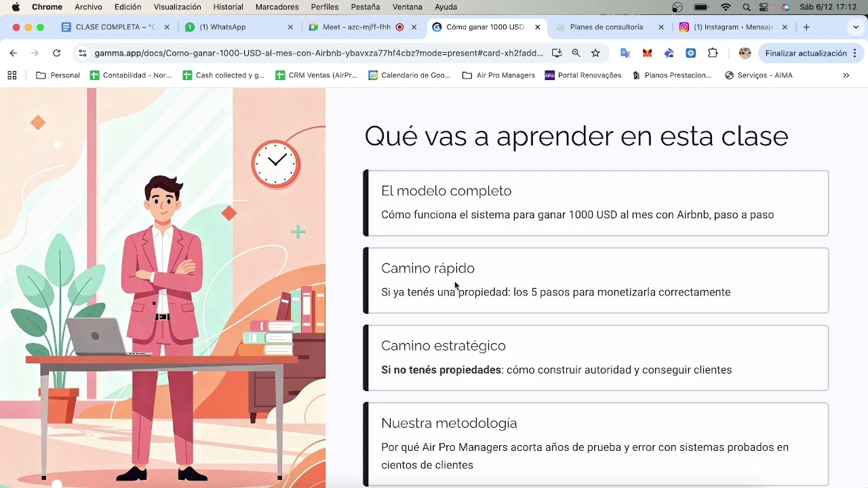868x488 pixels.
Task: Go back to the previous page
Action: click(13, 53)
